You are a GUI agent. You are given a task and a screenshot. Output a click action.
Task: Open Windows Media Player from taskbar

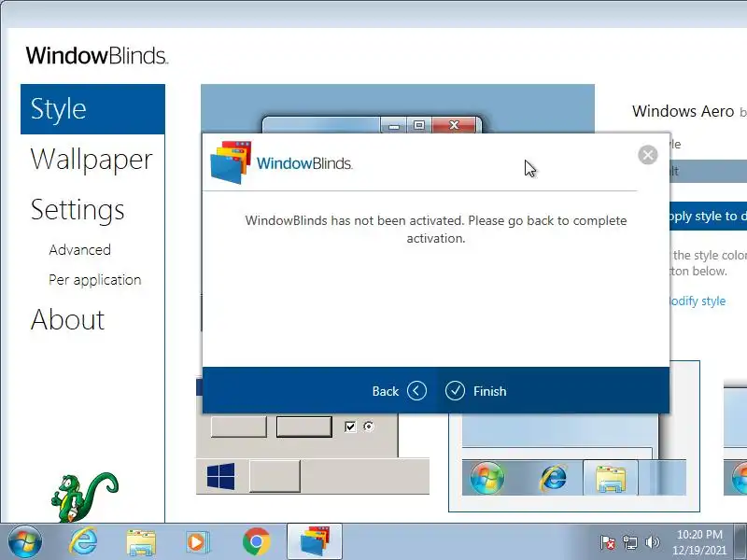pyautogui.click(x=196, y=542)
